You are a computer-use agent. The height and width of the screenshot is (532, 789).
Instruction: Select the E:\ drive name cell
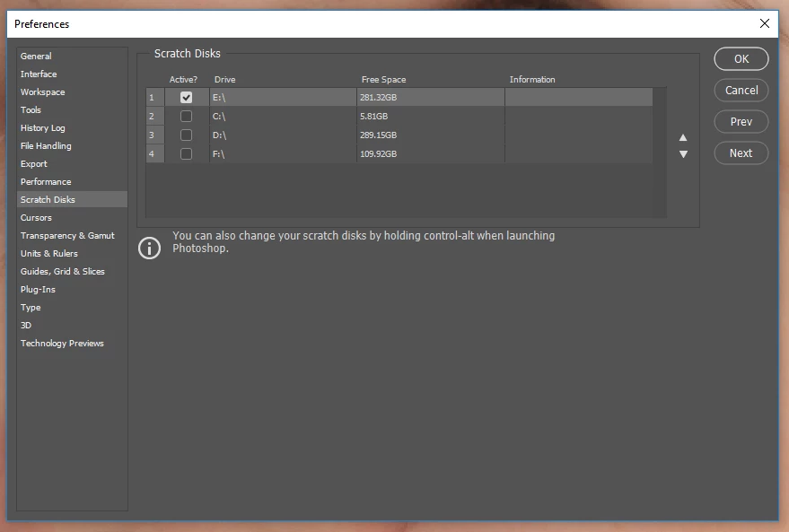click(283, 98)
